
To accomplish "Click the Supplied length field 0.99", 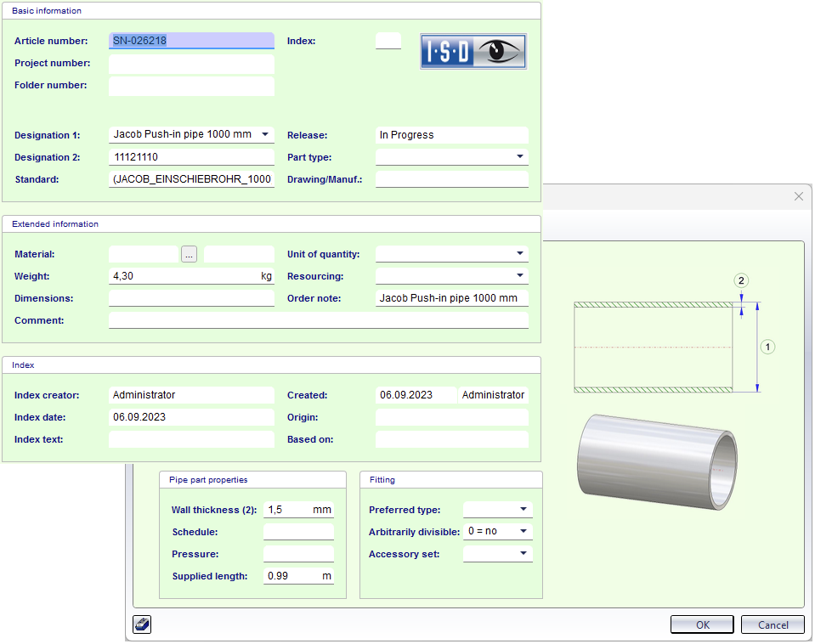I will pos(298,576).
